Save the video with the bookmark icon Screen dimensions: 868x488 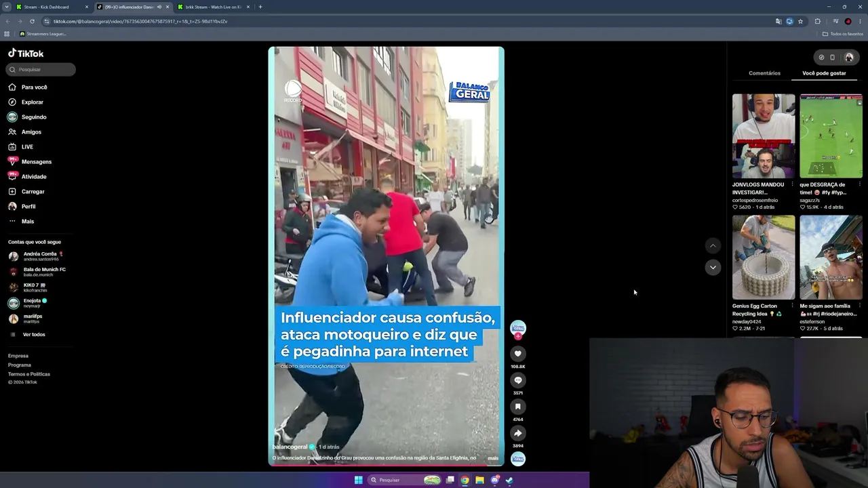coord(517,407)
